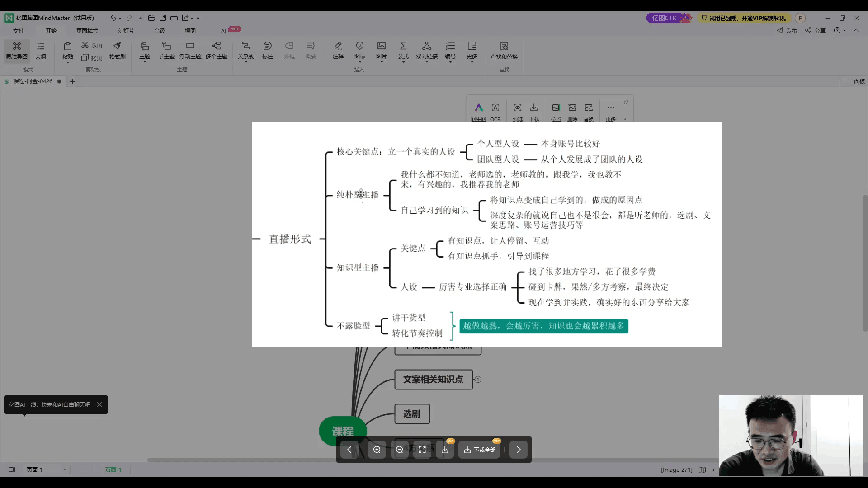Open quick access customize dropdown
Viewport: 868px width, 488px height.
[x=198, y=19]
